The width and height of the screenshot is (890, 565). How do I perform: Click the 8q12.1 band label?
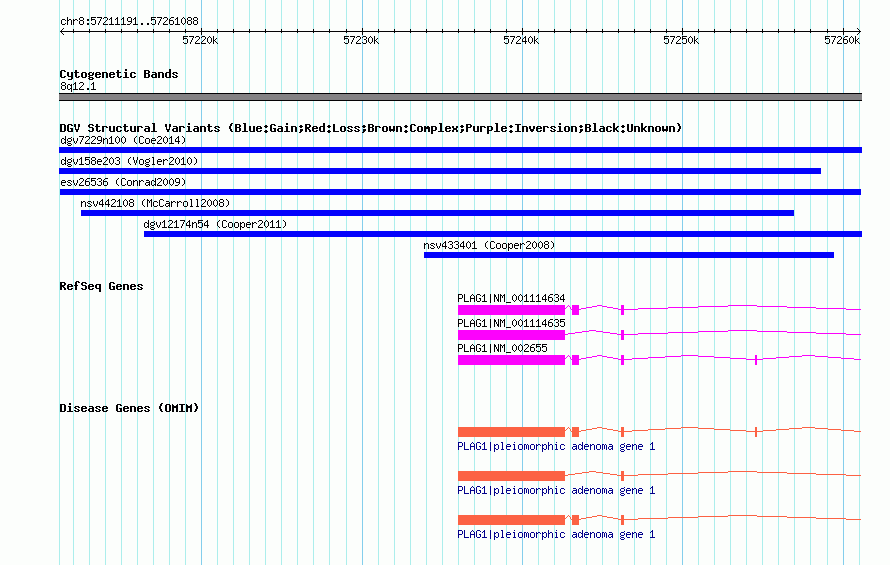coord(78,86)
